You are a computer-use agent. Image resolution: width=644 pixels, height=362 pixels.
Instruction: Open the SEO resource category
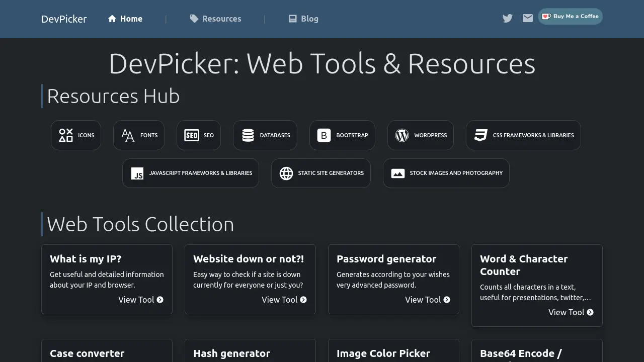pos(199,135)
